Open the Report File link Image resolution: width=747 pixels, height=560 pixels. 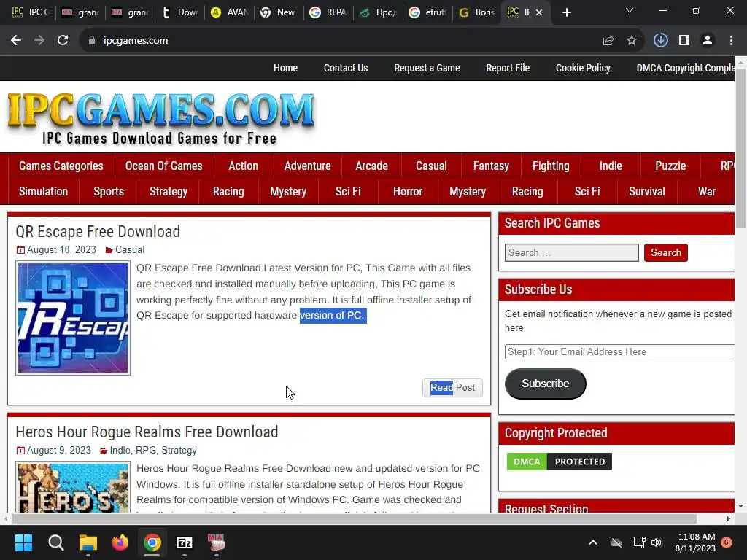click(x=508, y=68)
